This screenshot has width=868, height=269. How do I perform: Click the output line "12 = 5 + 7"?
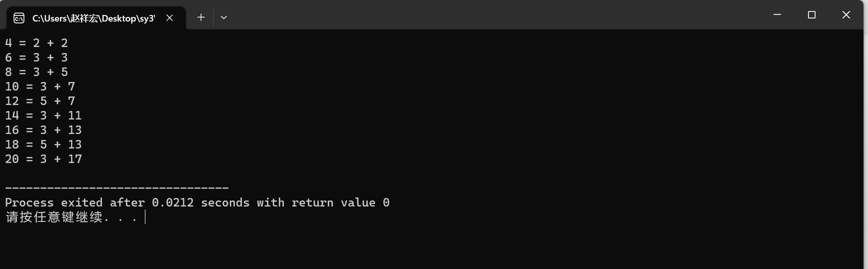40,101
